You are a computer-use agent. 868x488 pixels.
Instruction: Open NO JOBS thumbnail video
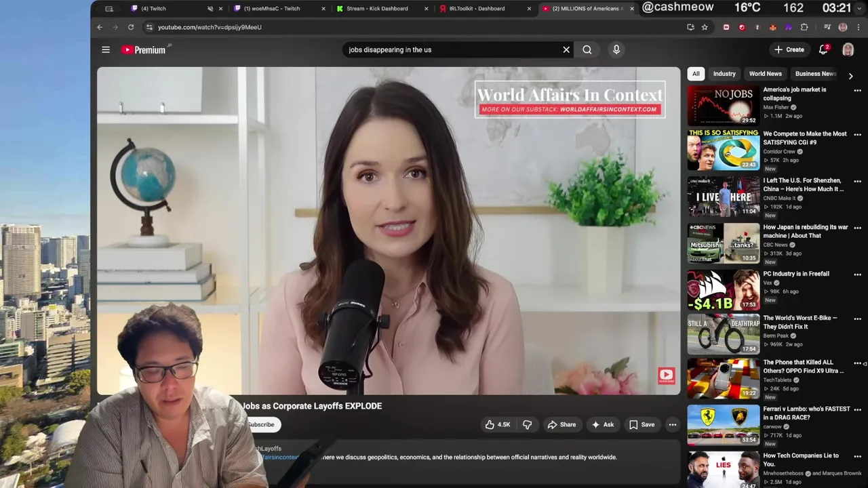(724, 105)
